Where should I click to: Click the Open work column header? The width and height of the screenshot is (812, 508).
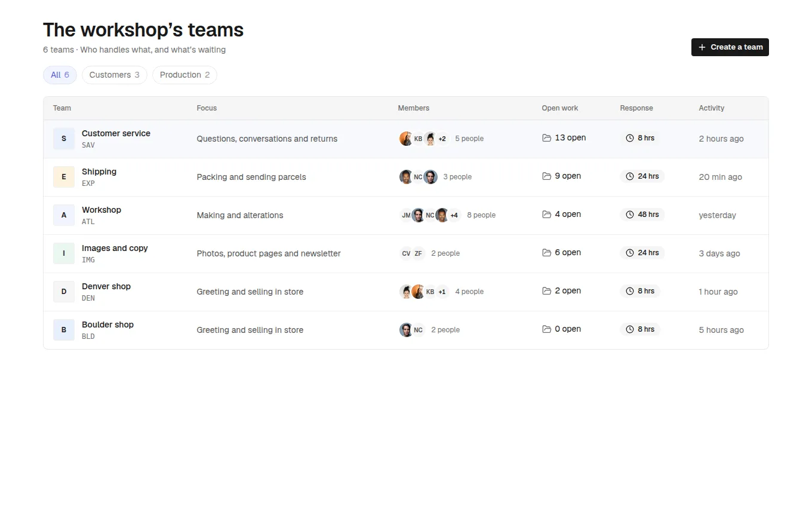(560, 108)
